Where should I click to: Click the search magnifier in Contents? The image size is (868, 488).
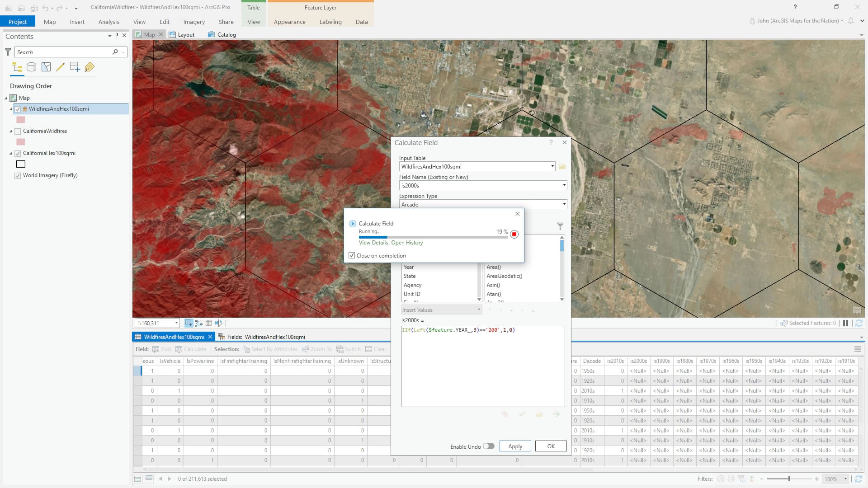[x=115, y=52]
